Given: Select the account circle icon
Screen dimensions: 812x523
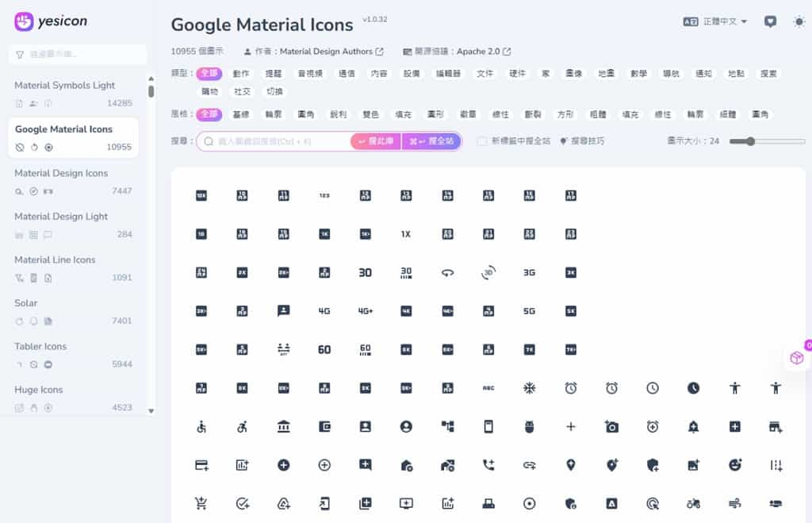Looking at the screenshot, I should point(406,427).
